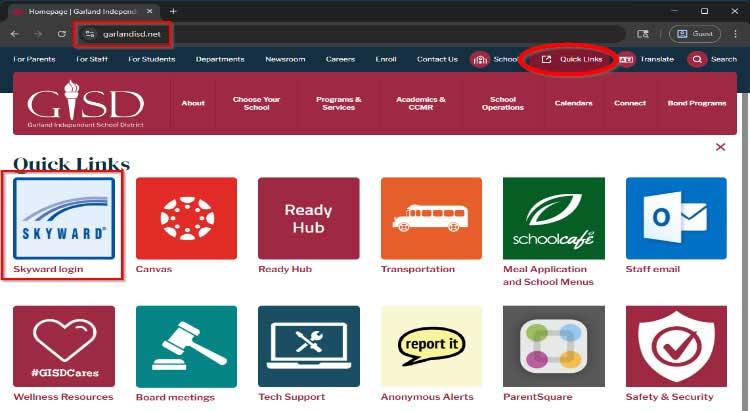The height and width of the screenshot is (411, 750).
Task: Open the Skyward login tile
Action: (x=64, y=218)
